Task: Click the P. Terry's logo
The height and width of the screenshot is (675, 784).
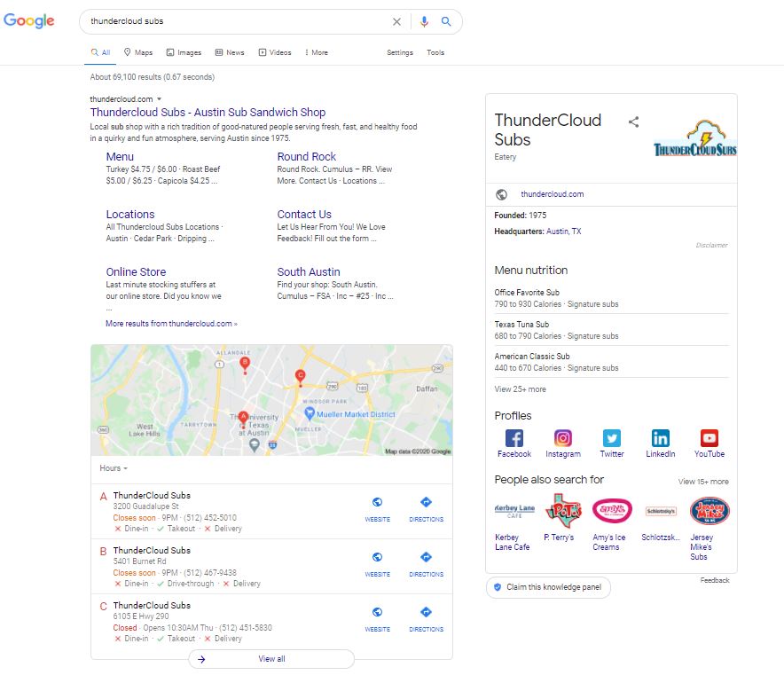Action: 563,511
